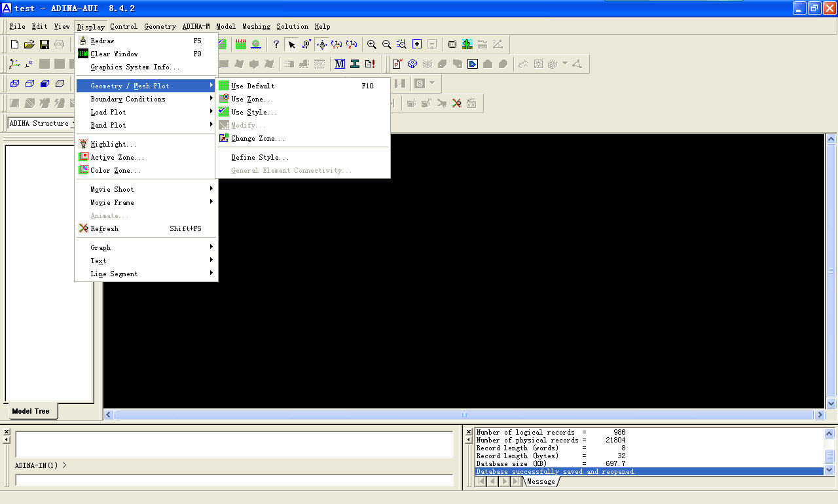Expand the Text submenu
This screenshot has height=504, width=838.
[146, 261]
